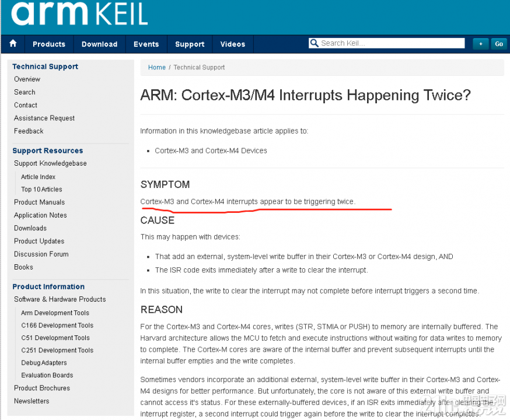The image size is (510, 420).
Task: Click the arm KEIL logo
Action: tap(80, 13)
